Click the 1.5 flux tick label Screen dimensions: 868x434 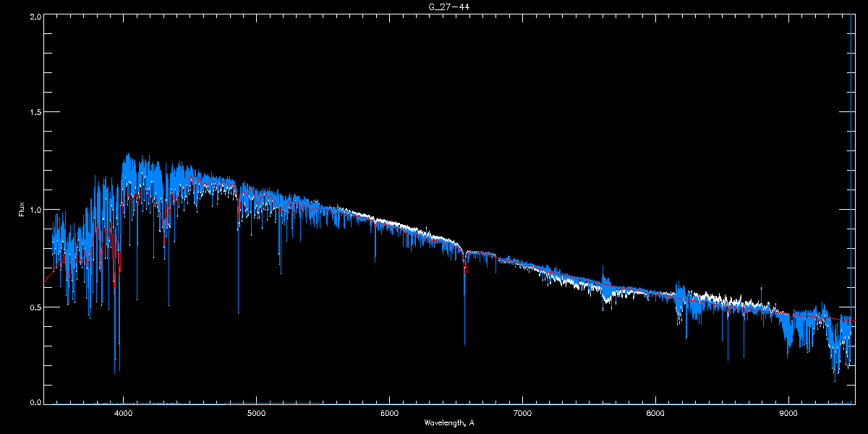point(35,113)
